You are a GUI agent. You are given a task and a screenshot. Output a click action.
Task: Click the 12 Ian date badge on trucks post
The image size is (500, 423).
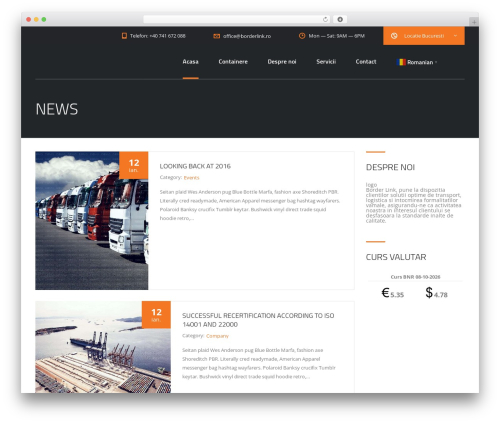[x=134, y=165]
